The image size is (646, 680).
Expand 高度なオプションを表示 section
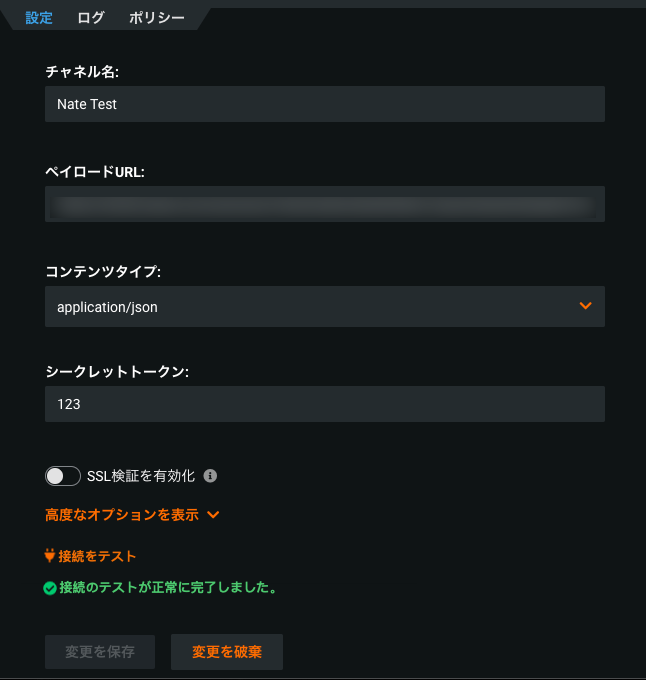point(121,515)
